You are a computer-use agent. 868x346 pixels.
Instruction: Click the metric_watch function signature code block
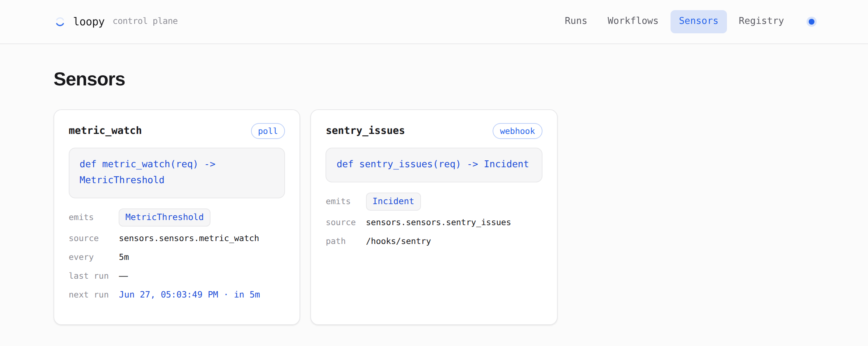pos(177,173)
